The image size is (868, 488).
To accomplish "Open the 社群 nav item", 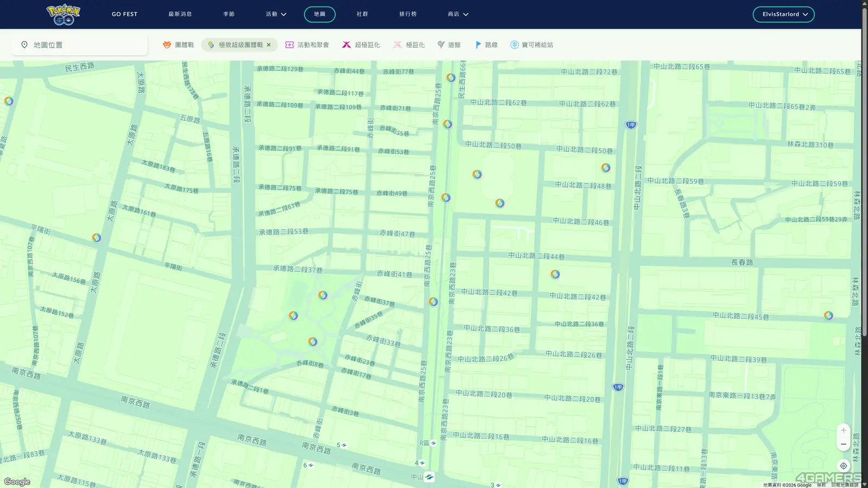I will point(362,14).
